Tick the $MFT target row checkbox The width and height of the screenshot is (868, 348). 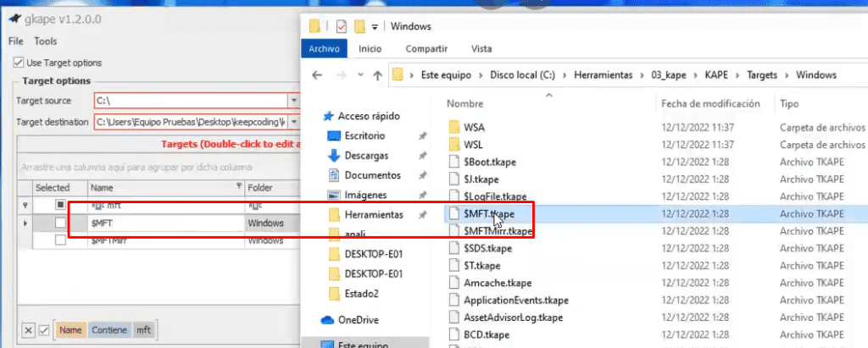click(60, 223)
